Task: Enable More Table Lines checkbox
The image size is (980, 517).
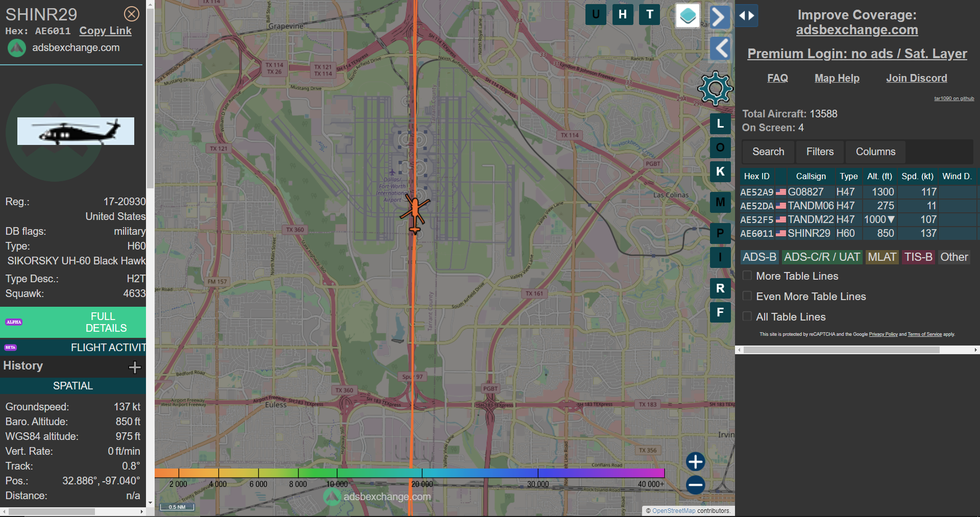Action: (747, 276)
